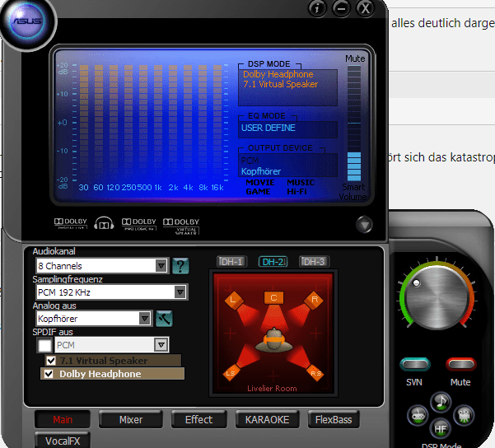This screenshot has height=448, width=495.
Task: Click the listener head icon in room
Action: [x=273, y=340]
